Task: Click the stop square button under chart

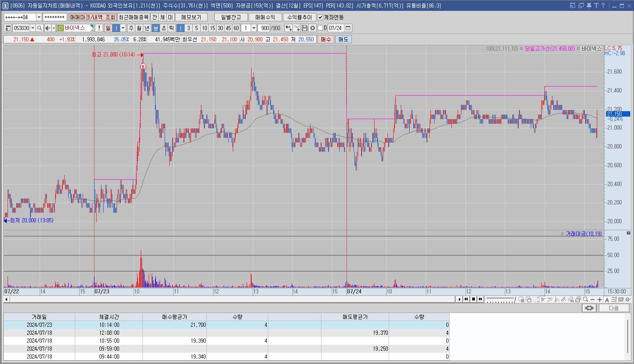Action: coord(474,299)
